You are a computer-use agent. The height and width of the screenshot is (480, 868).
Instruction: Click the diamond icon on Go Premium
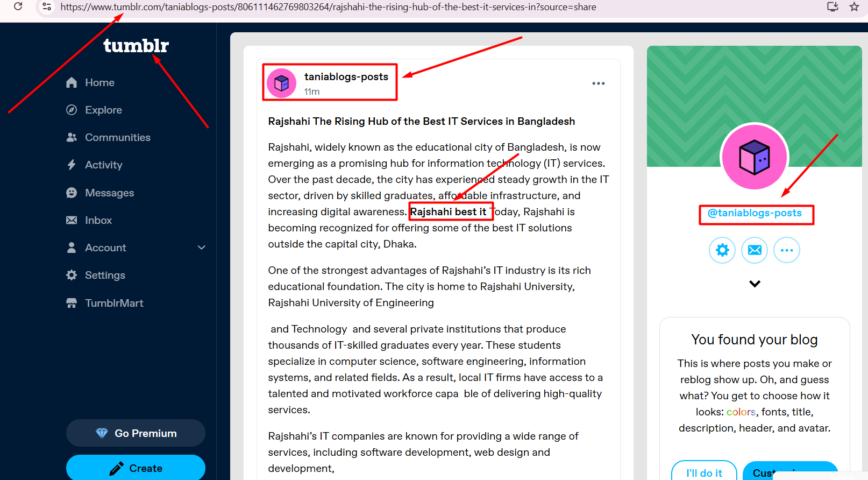pos(102,433)
